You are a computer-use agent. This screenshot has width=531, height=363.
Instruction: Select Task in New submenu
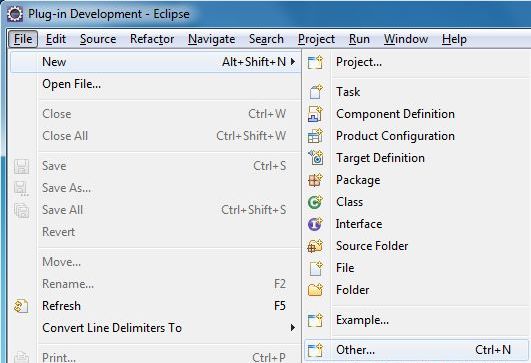416,92
